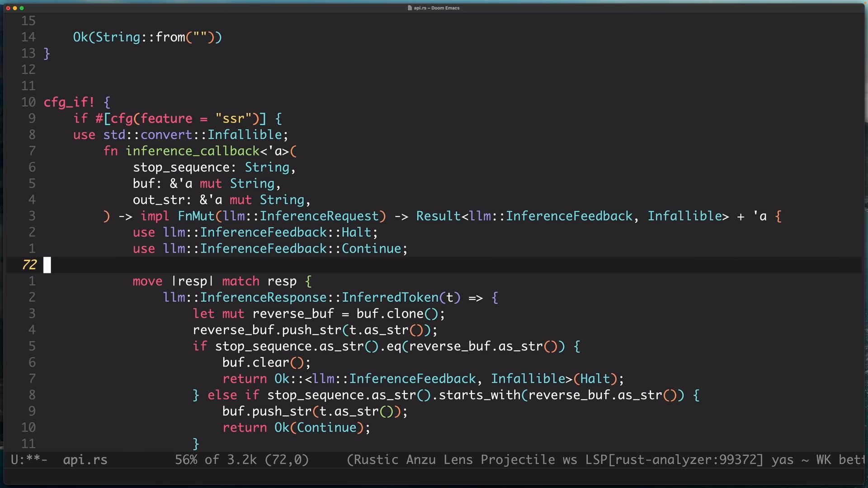This screenshot has width=868, height=488.
Task: Click the yellow current line number 72
Action: point(29,265)
